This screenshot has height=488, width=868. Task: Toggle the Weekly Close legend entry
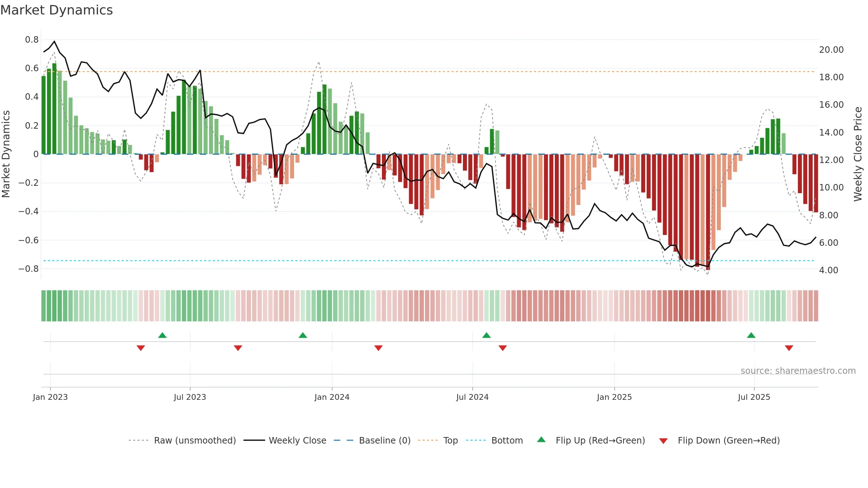tap(285, 440)
